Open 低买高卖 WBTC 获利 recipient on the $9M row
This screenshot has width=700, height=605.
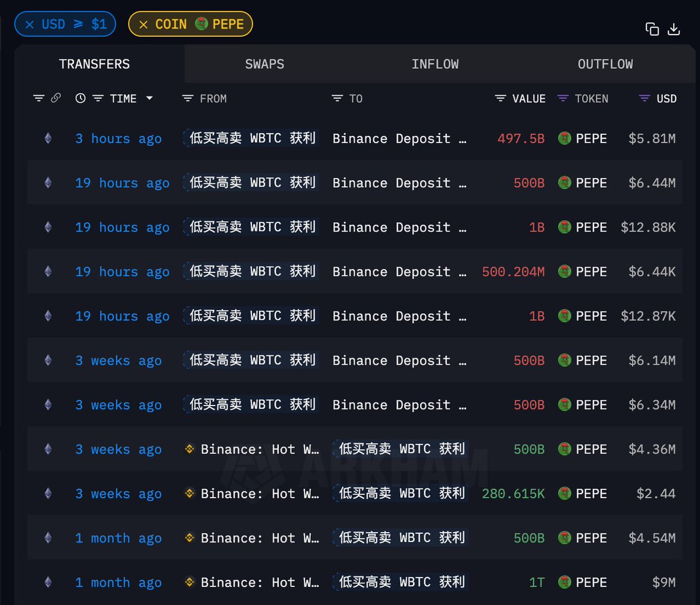tap(401, 582)
